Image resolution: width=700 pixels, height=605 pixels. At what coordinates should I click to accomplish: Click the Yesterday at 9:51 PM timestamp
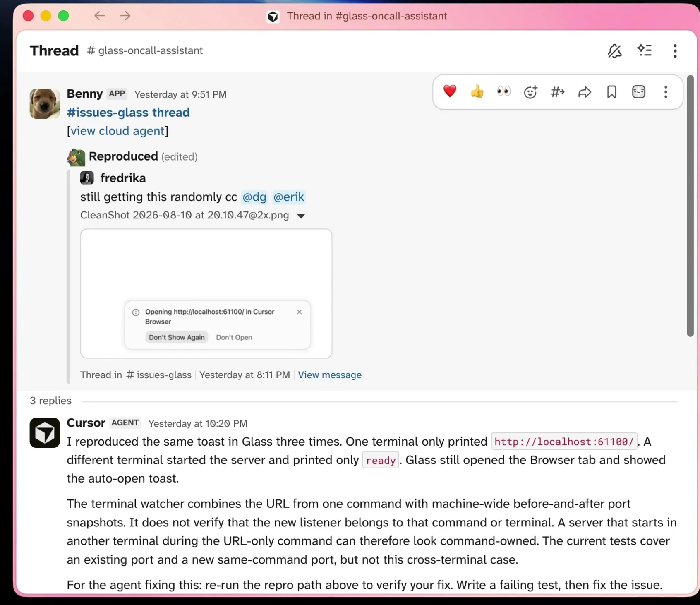[x=180, y=94]
